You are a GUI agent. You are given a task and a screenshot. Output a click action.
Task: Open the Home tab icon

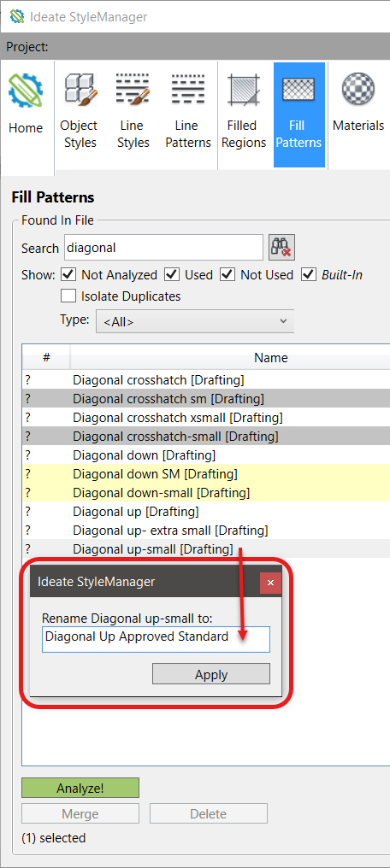click(26, 91)
